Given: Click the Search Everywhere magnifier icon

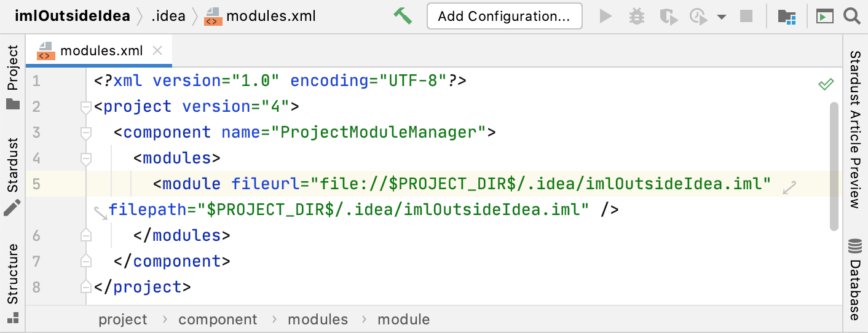Looking at the screenshot, I should click(852, 16).
